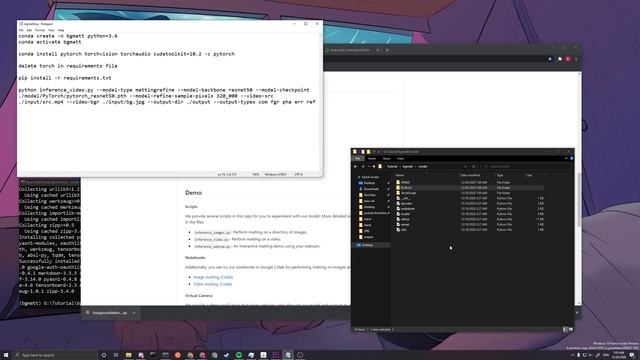The height and width of the screenshot is (360, 640).
Task: Switch to the Share tab in File Explorer
Action: click(387, 158)
